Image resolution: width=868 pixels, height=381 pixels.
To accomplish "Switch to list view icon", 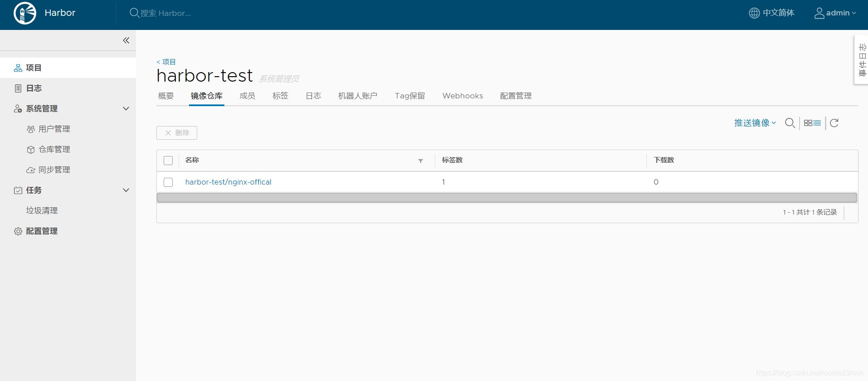I will [x=817, y=123].
